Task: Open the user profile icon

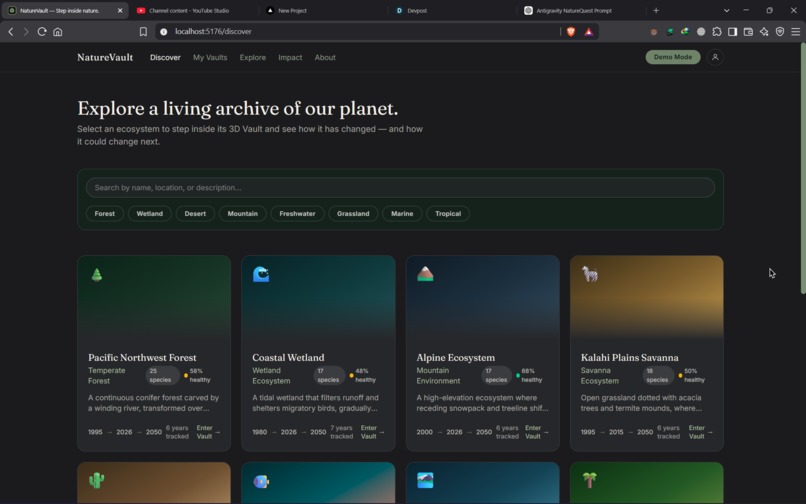Action: click(715, 57)
